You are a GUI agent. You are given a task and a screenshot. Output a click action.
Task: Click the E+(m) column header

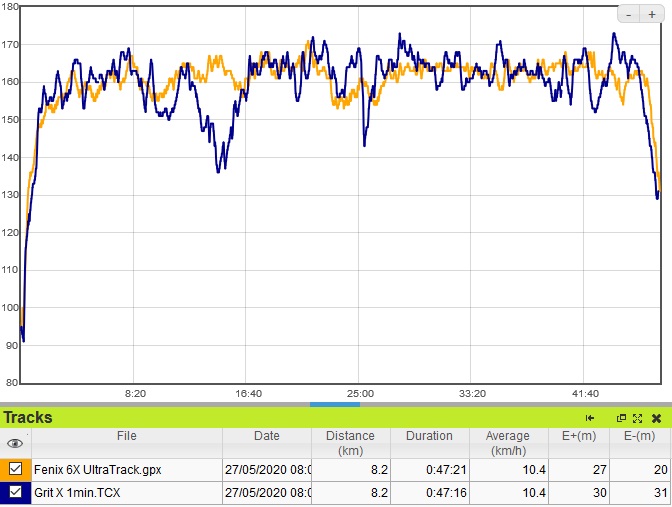579,436
